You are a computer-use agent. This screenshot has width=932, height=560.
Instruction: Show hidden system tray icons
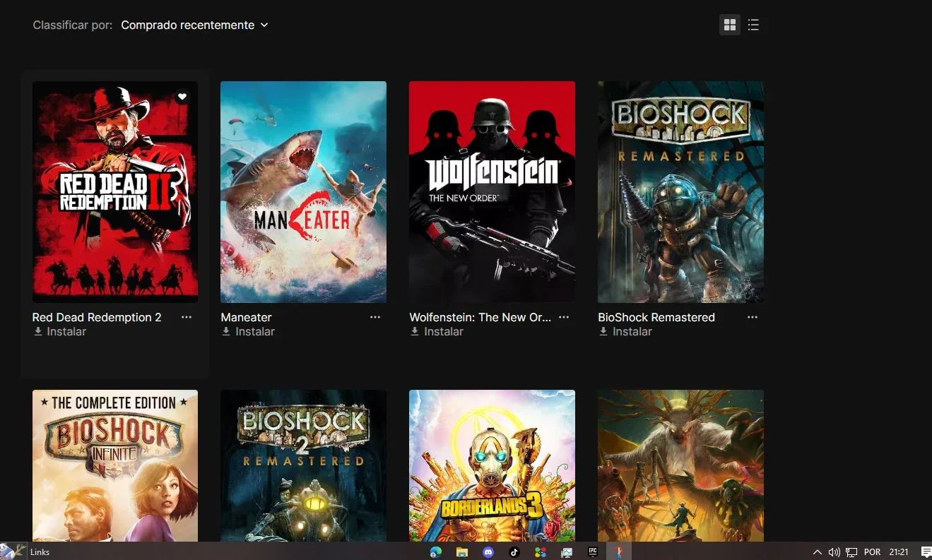[818, 552]
